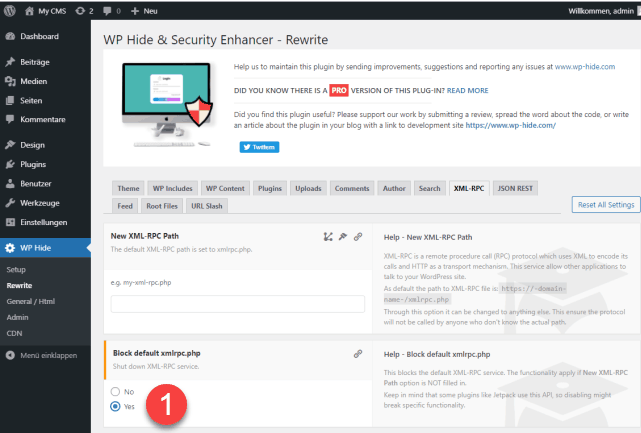Click Willkommen, admin account menu
This screenshot has width=641, height=433.
[x=603, y=11]
